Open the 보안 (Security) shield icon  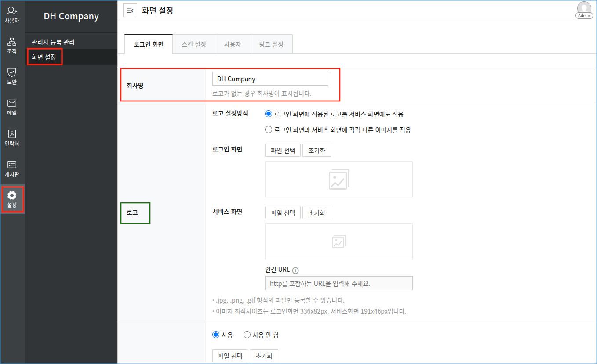pos(12,76)
